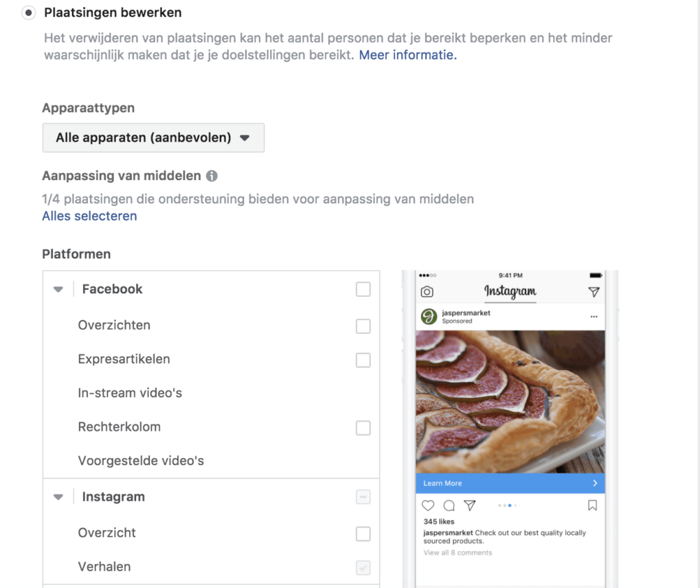
Task: Click the direct message paper plane icon
Action: click(594, 292)
